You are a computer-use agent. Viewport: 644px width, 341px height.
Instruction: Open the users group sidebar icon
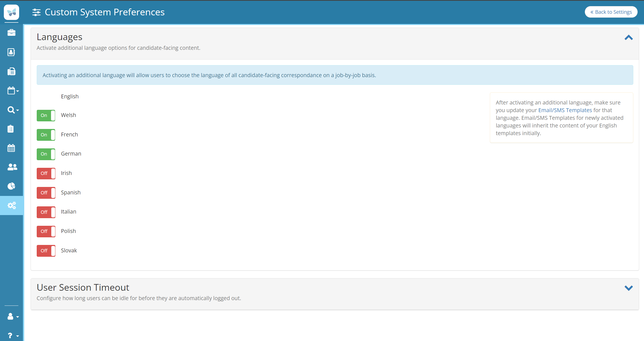pyautogui.click(x=12, y=167)
